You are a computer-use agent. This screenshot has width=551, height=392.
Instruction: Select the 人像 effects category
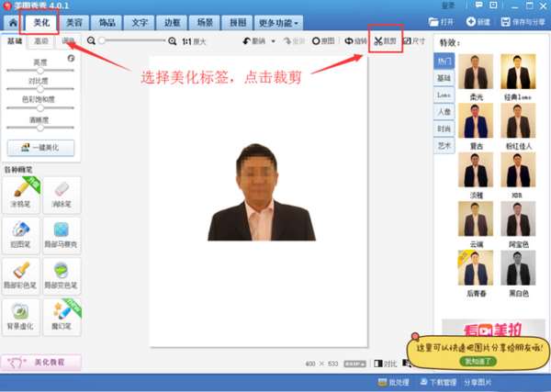tap(444, 112)
